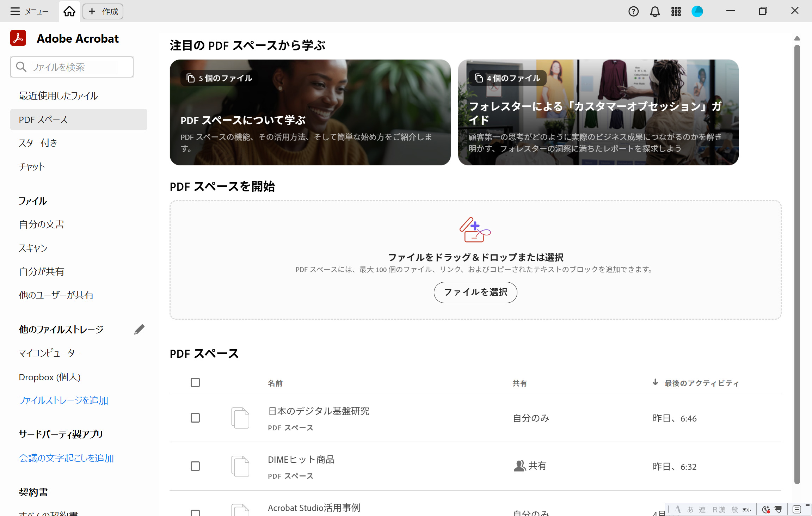Select 最近使用したファイル in the sidebar

[58, 96]
